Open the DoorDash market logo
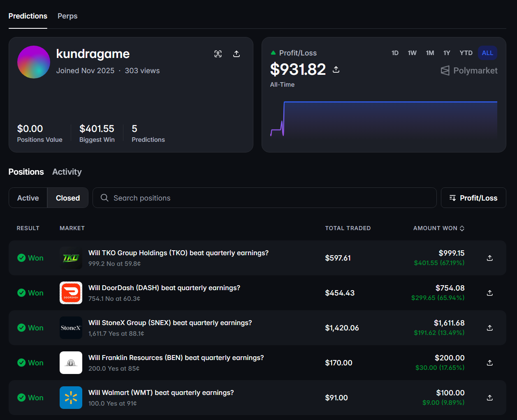The height and width of the screenshot is (420, 517). pos(71,293)
